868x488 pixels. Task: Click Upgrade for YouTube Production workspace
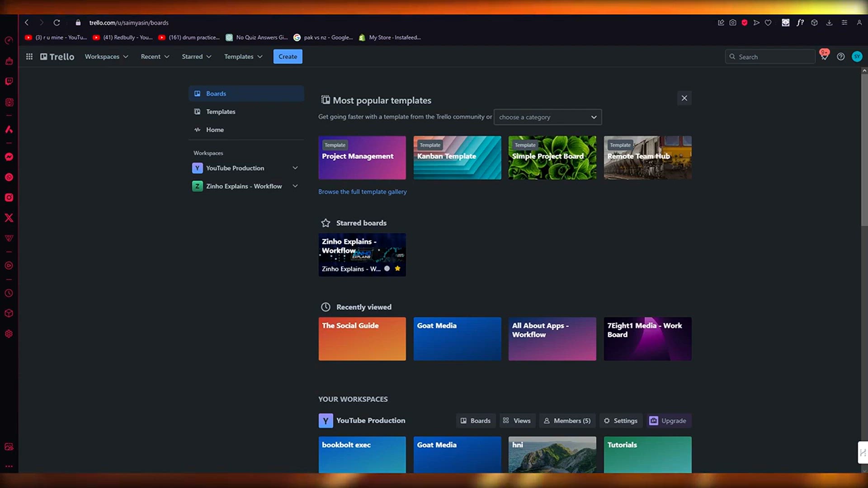669,421
